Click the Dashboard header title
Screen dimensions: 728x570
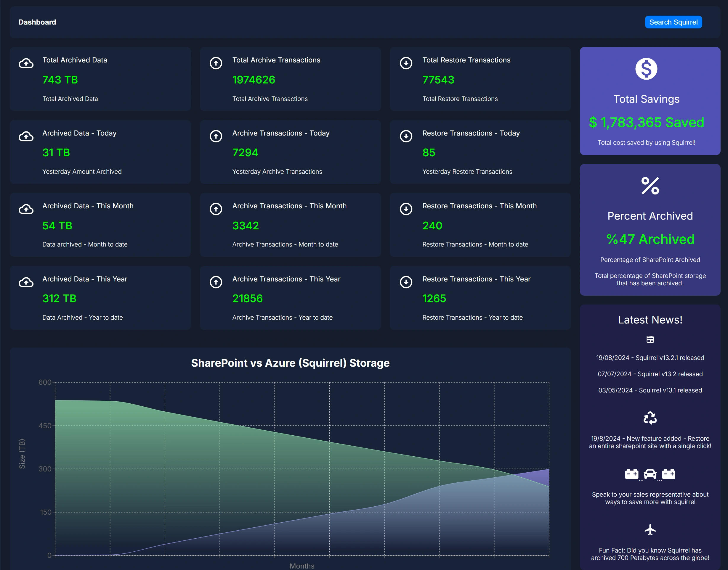pyautogui.click(x=37, y=22)
